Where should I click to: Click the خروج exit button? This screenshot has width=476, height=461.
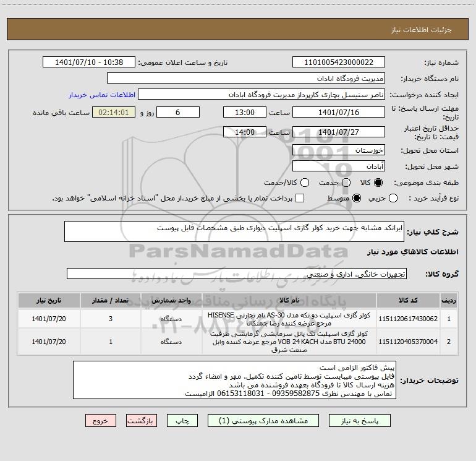click(101, 421)
